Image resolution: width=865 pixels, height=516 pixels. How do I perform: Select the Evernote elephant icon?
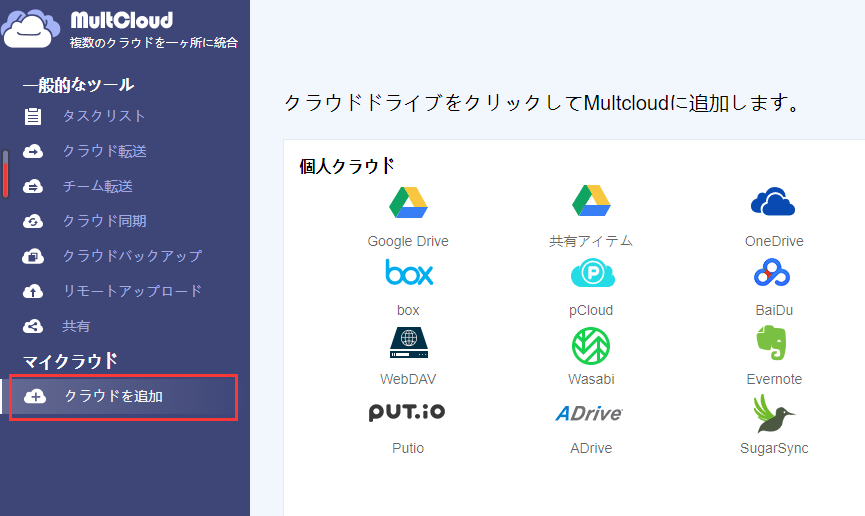(772, 343)
